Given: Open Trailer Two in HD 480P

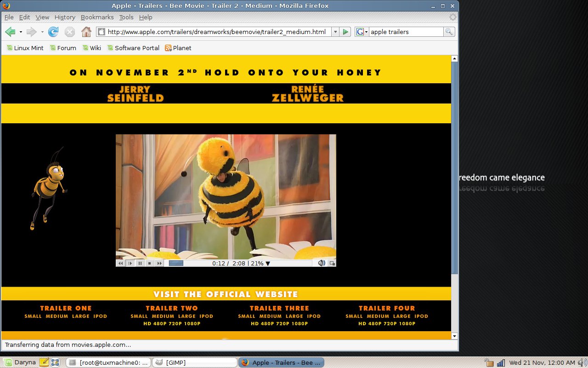Looking at the screenshot, I should click(160, 324).
